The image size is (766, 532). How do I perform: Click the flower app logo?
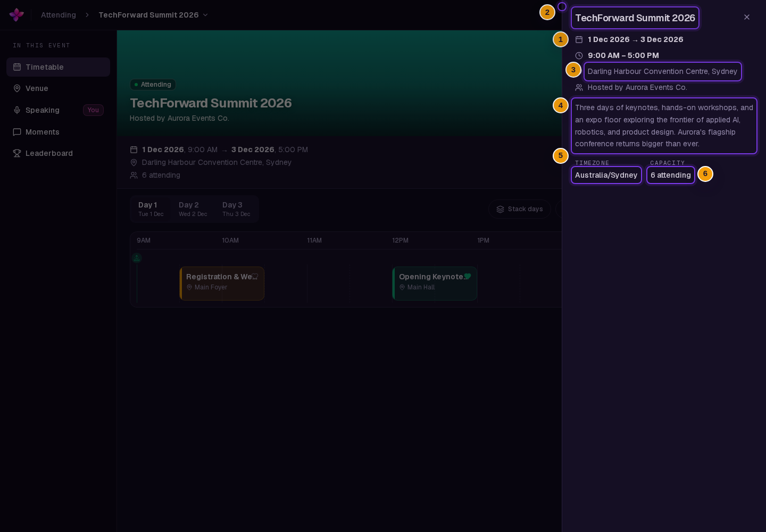pos(16,15)
